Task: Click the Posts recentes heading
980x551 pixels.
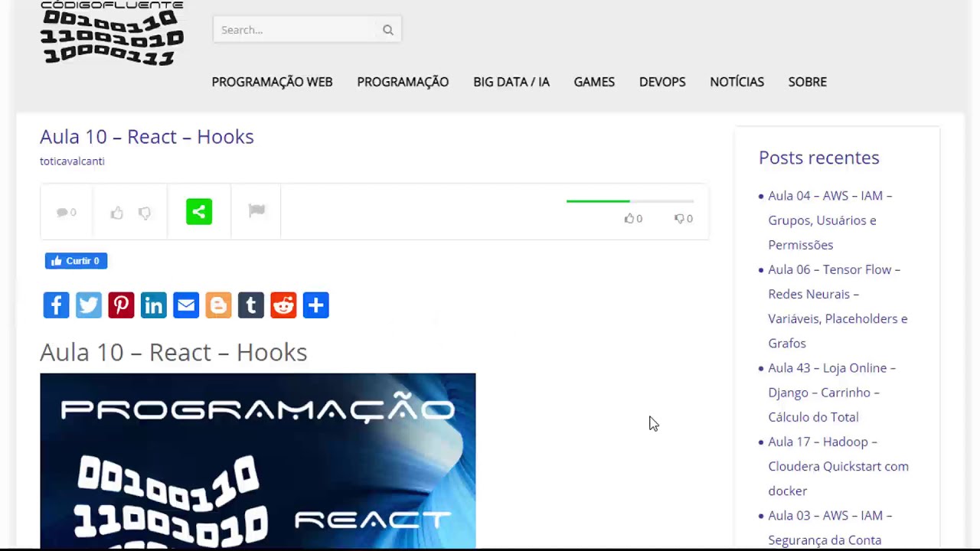Action: (819, 158)
